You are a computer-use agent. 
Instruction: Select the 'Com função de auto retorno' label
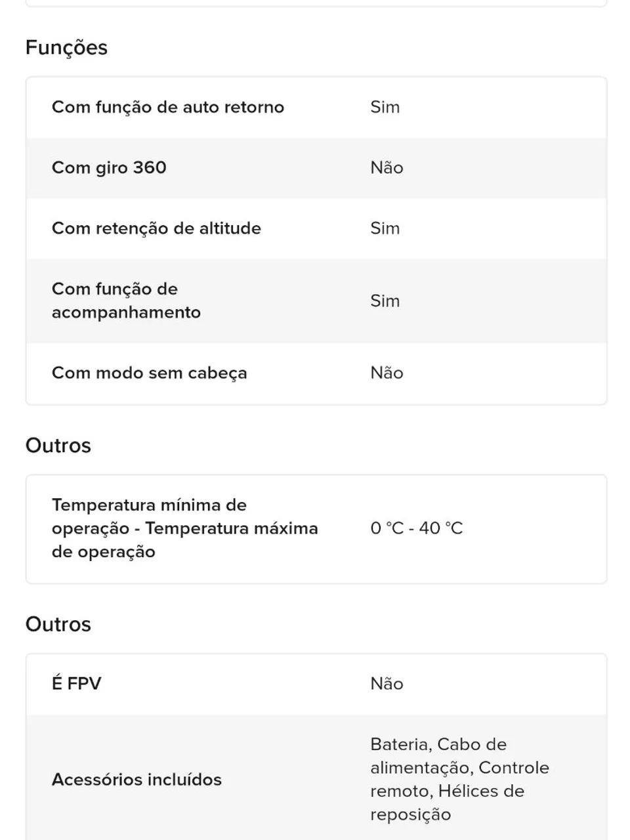[168, 107]
